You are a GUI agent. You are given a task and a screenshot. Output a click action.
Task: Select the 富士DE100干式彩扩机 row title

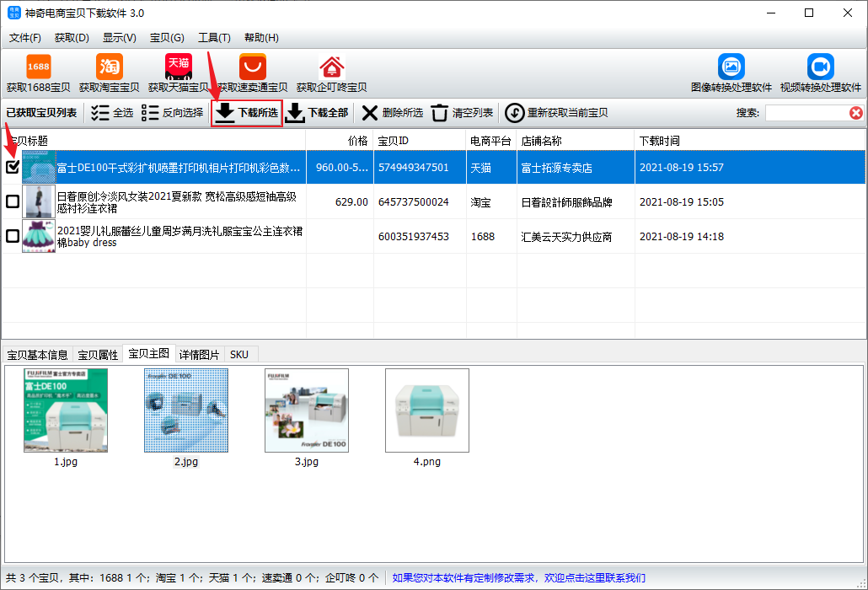click(179, 168)
